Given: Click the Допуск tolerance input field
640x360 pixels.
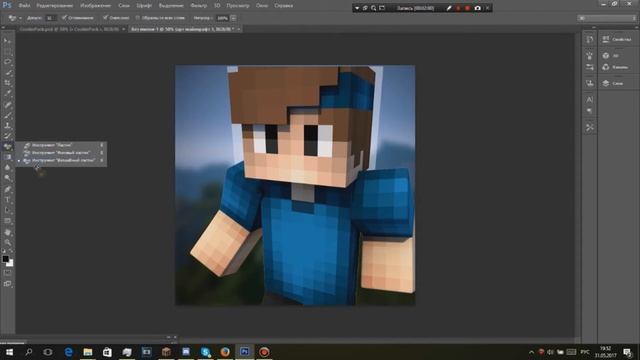Looking at the screenshot, I should [51, 18].
